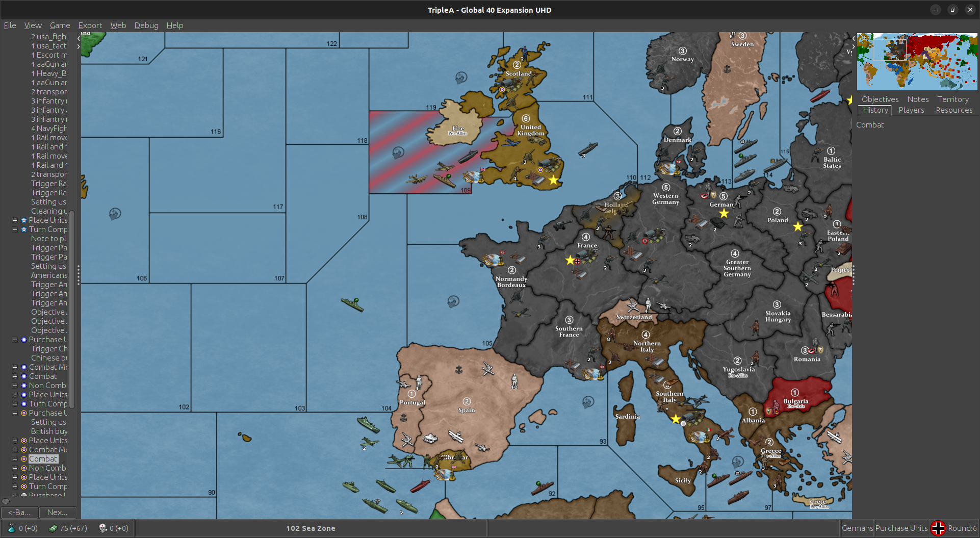Select the blue fighter plane over United Kingdom

510,143
